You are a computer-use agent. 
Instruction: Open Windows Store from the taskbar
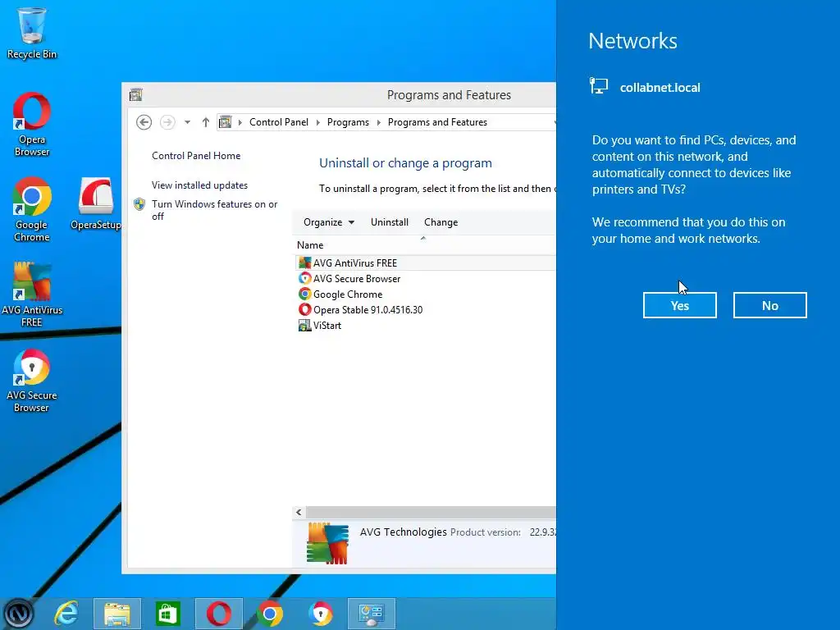click(x=167, y=614)
